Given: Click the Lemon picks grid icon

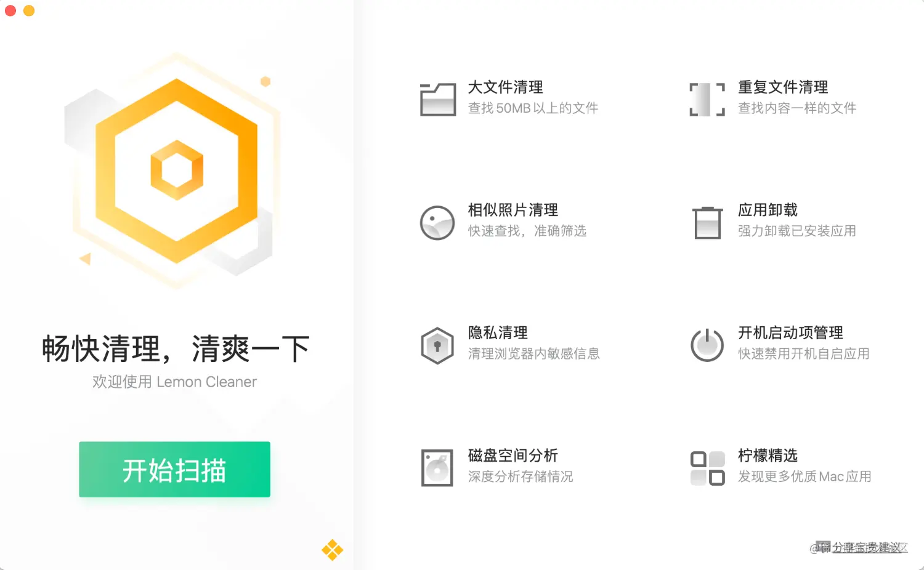Looking at the screenshot, I should (x=707, y=468).
